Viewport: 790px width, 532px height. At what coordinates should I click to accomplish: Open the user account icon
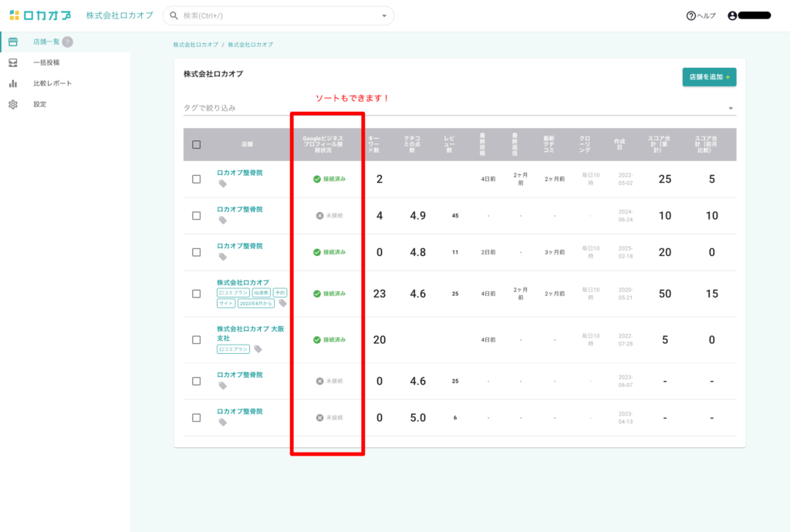pyautogui.click(x=733, y=15)
